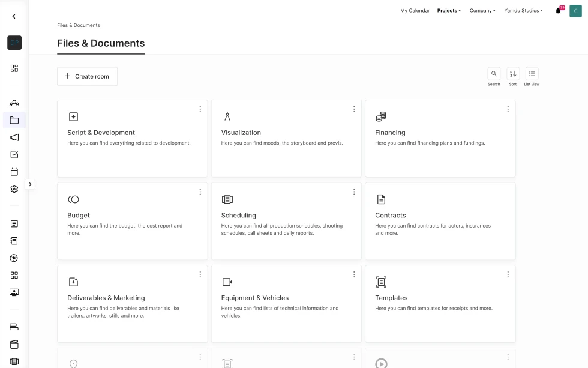This screenshot has width=588, height=368.
Task: Open the user profile avatar
Action: pyautogui.click(x=575, y=11)
